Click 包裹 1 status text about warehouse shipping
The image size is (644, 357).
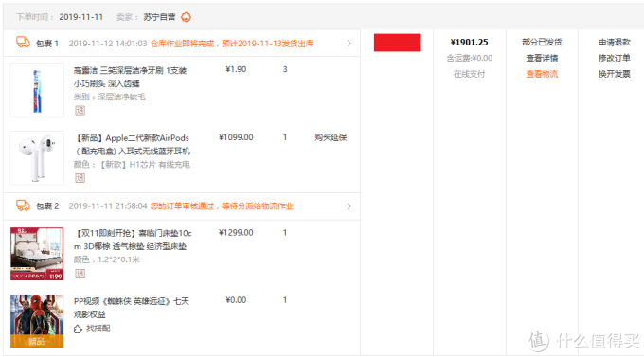232,44
